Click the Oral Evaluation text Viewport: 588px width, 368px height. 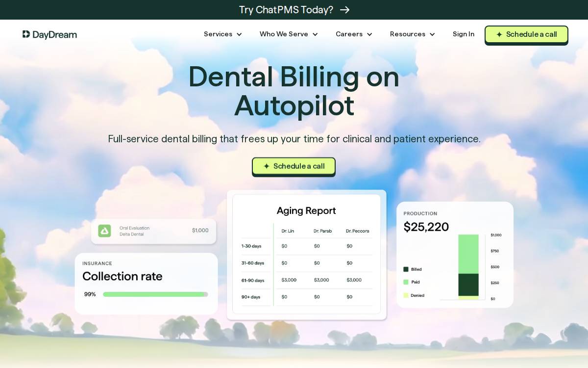click(134, 228)
